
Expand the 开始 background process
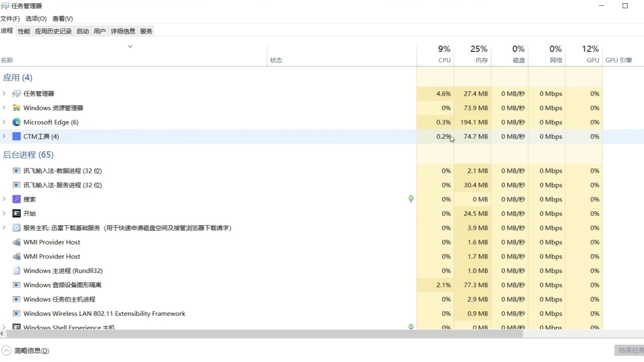point(4,214)
